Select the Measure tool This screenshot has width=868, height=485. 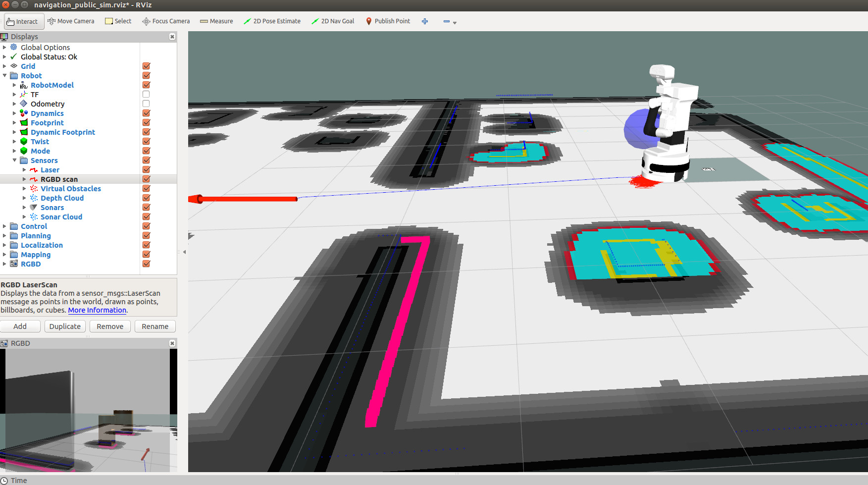[216, 21]
